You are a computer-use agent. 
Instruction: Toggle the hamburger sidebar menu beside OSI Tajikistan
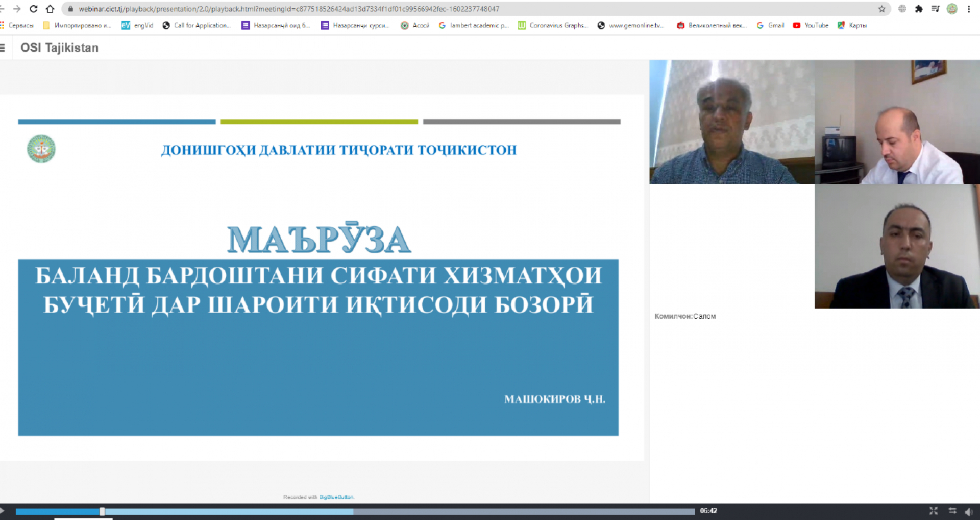coord(3,48)
